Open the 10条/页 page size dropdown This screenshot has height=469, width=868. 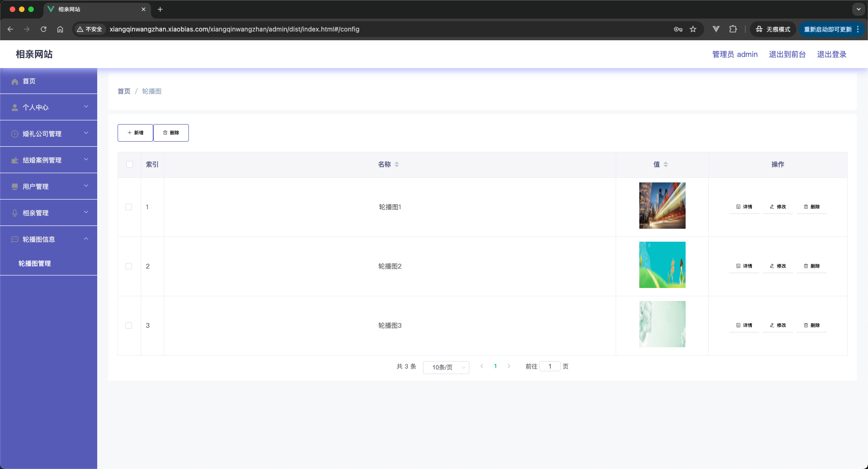[x=446, y=367]
